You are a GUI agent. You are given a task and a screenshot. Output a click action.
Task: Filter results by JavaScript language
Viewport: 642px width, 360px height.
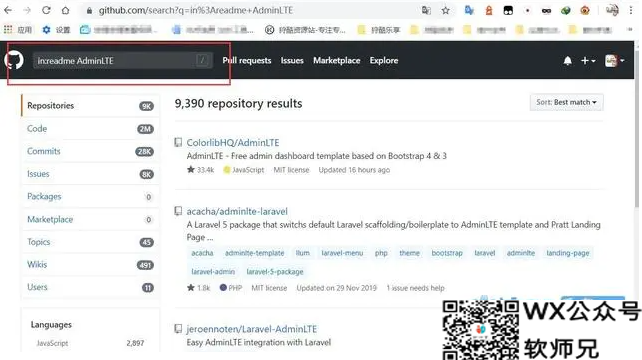[x=90, y=343]
